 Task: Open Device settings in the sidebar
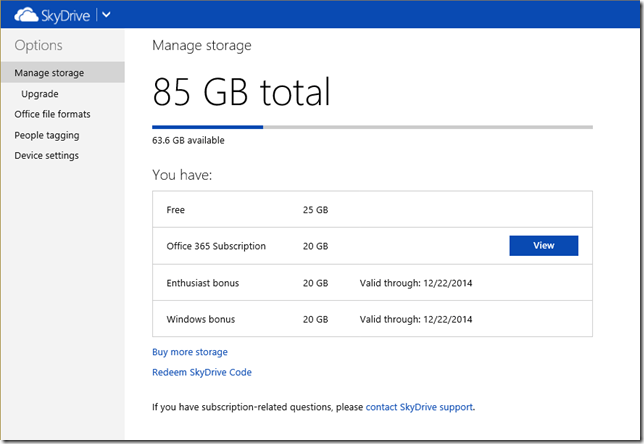click(x=46, y=155)
